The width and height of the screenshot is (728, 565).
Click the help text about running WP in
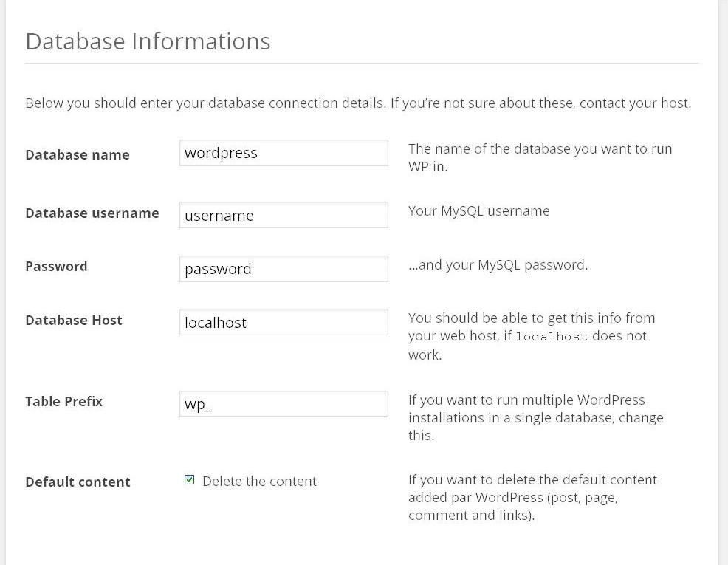(540, 157)
